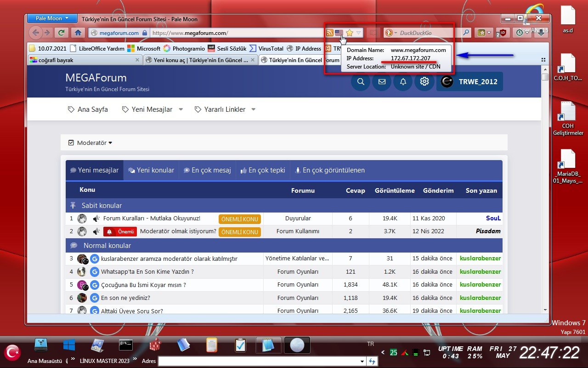588x368 pixels.
Task: Open Duyurular forum link in row 1
Action: 298,218
